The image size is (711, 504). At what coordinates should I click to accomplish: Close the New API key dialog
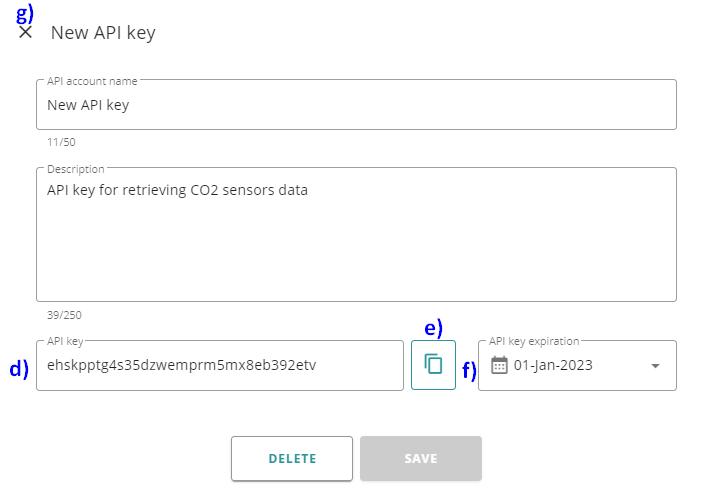[x=26, y=32]
